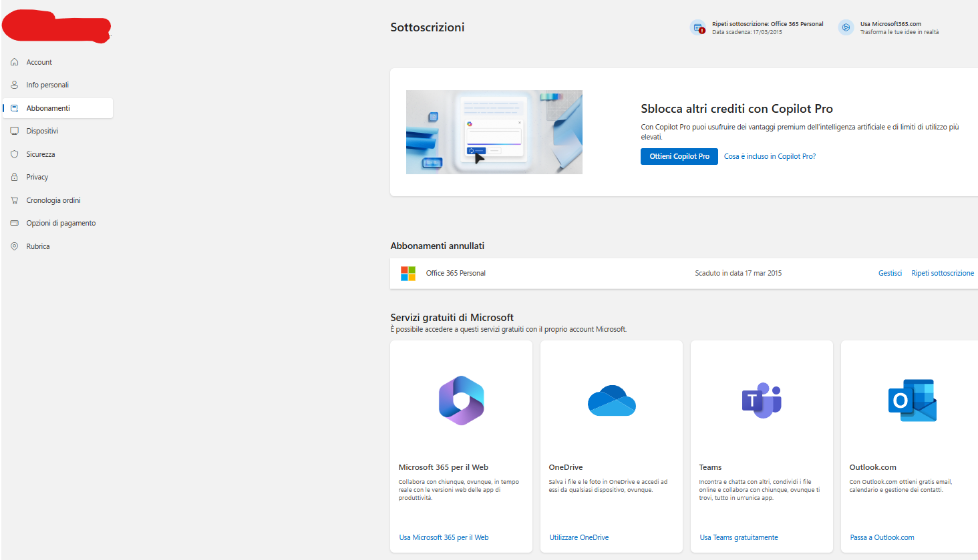This screenshot has height=560, width=978.
Task: Click the Outlook envelope logo
Action: [x=913, y=400]
